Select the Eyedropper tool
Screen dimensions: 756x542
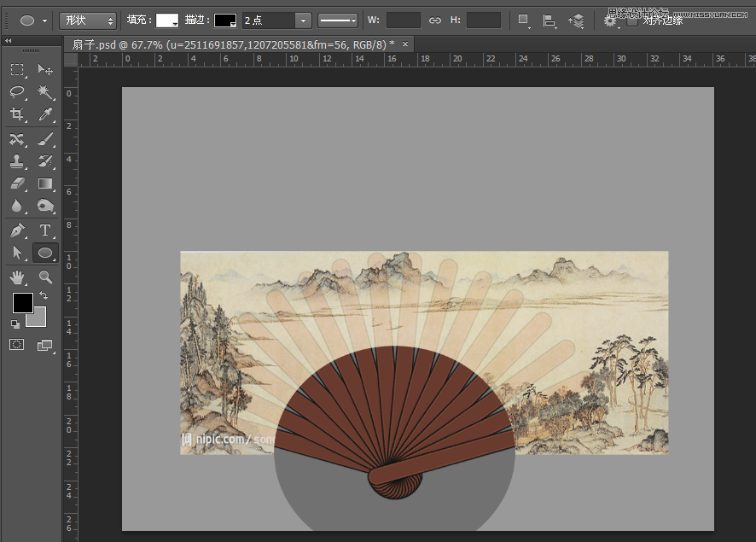tap(45, 115)
